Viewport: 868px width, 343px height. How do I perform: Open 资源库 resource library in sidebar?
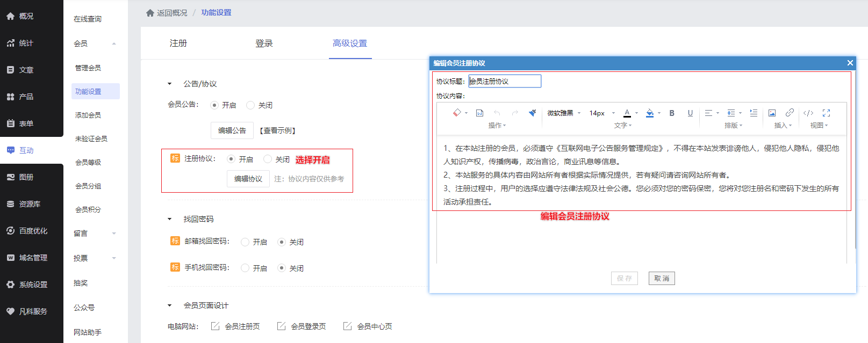tap(31, 204)
